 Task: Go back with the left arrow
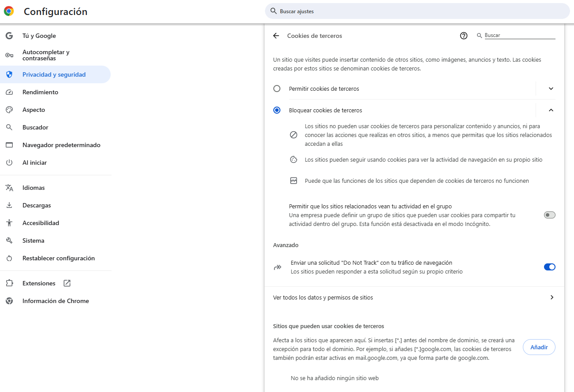[276, 36]
